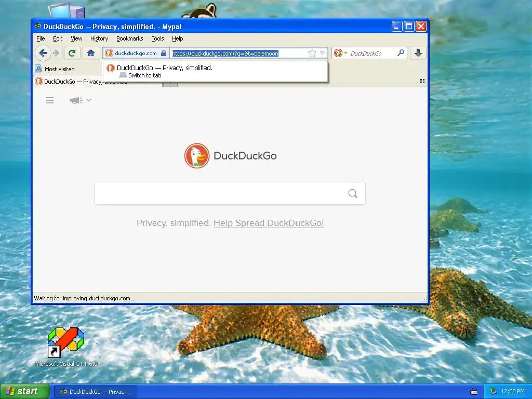The image size is (532, 399).
Task: Click the magnifier in the browser search box
Action: (401, 52)
